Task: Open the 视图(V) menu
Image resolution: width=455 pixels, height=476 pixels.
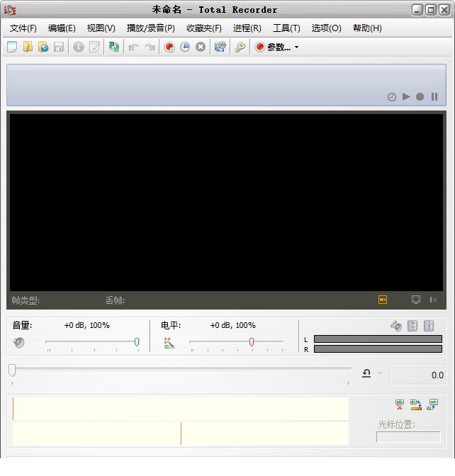Action: (101, 28)
